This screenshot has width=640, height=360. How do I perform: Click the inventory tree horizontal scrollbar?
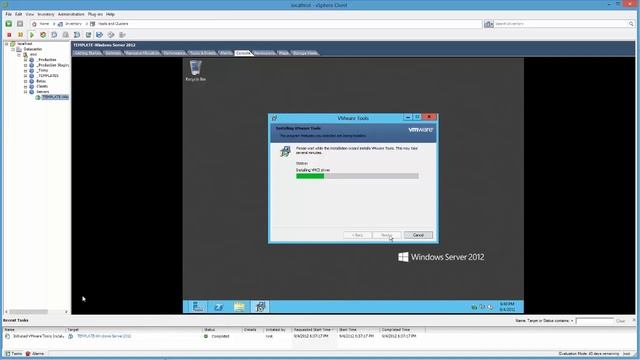37,312
